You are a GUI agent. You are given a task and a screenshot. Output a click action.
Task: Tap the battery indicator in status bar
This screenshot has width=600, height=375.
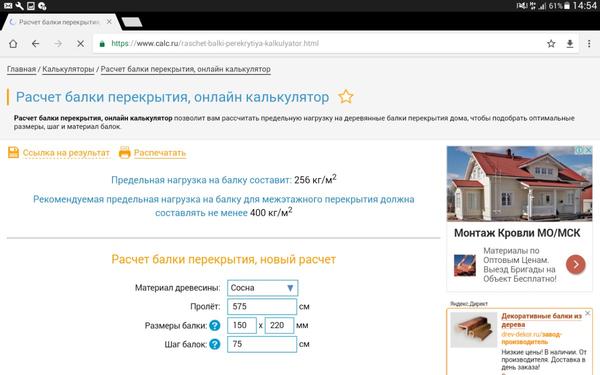tap(567, 6)
